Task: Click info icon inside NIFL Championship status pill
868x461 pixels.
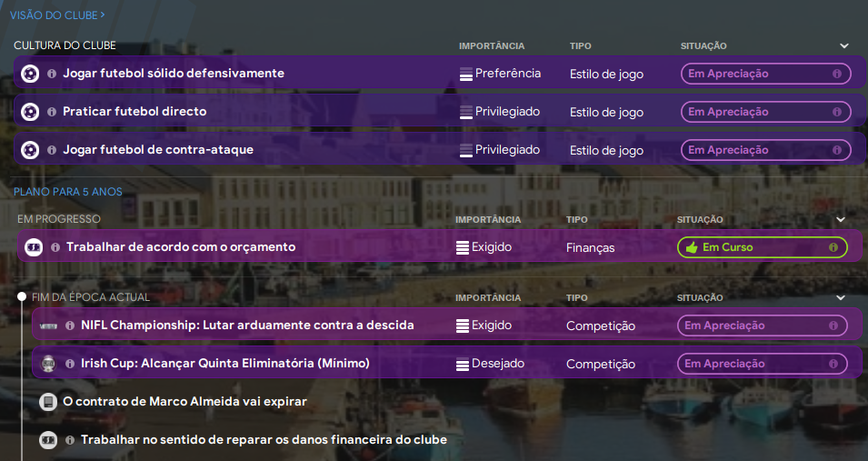Action: click(x=833, y=326)
